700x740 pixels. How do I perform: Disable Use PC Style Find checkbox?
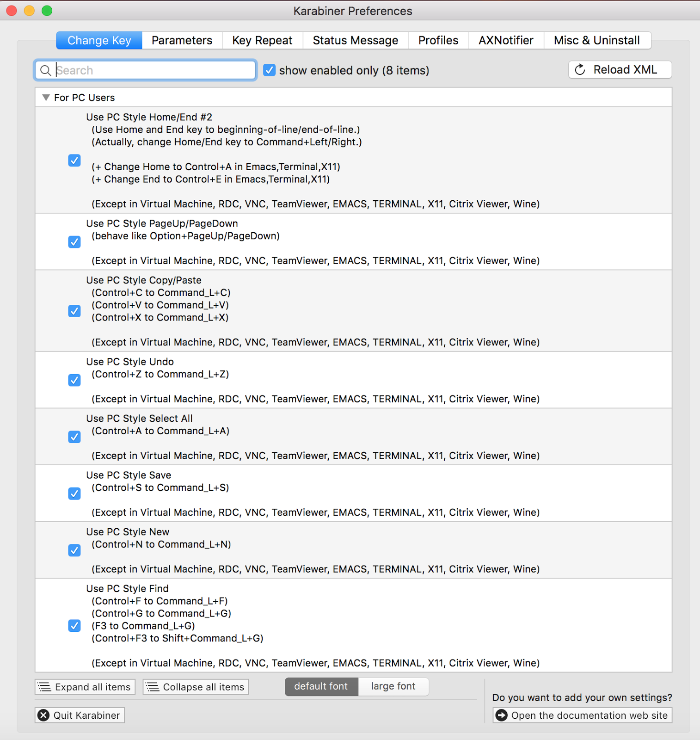(x=74, y=626)
